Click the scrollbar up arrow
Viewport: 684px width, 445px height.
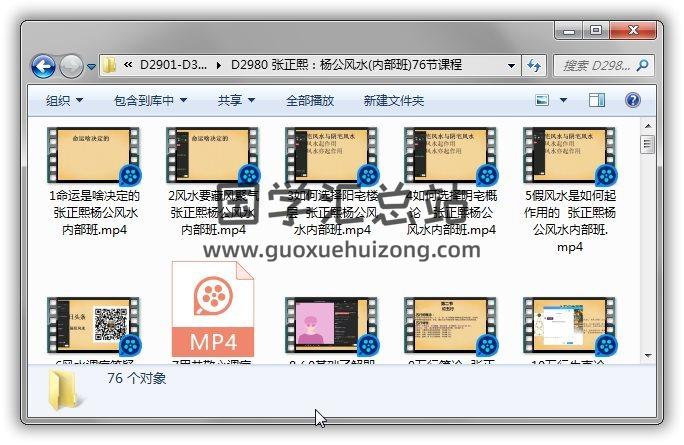point(648,126)
